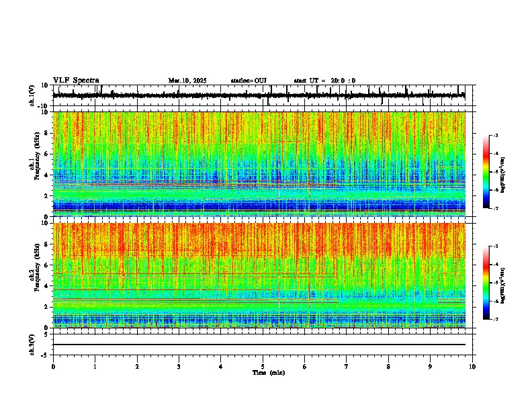Click the color scale bar beside ch.1 spectrogram
Image resolution: width=532 pixels, height=411 pixels.
click(486, 172)
